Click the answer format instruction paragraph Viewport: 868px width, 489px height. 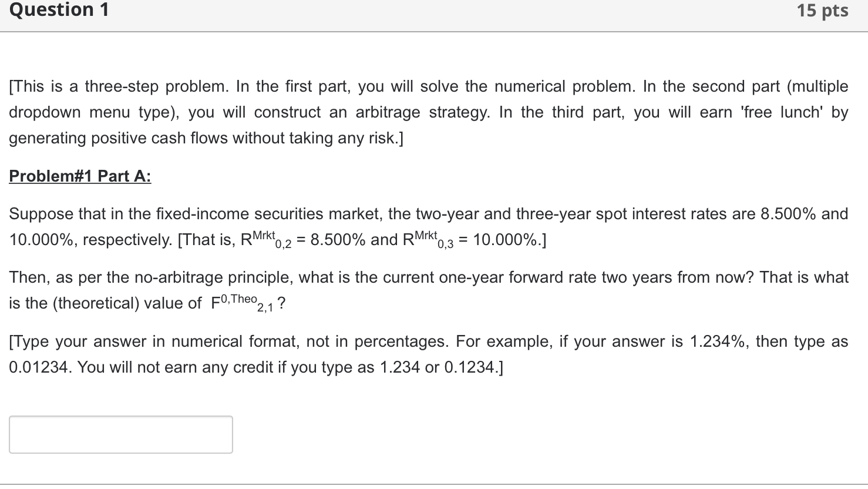[411, 353]
